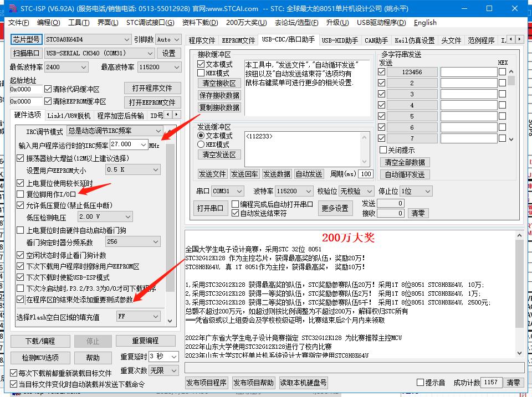Click 自动循环发送 button
Screen dimensions: 532x397
click(405, 174)
